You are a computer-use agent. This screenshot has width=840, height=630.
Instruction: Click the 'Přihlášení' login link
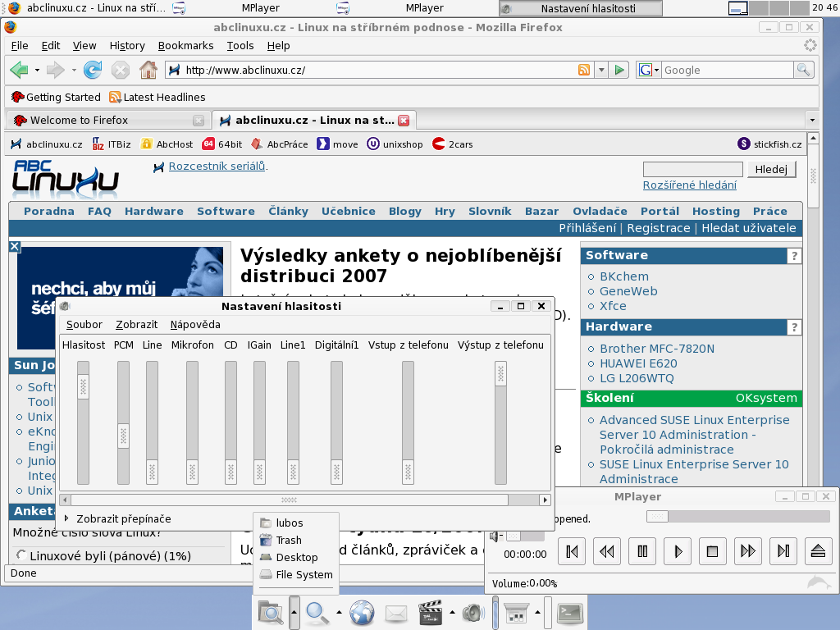click(587, 228)
